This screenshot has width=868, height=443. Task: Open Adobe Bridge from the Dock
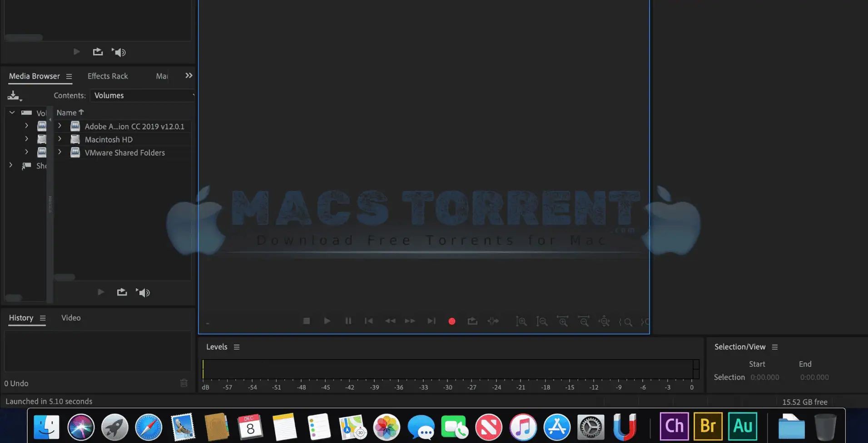[708, 426]
